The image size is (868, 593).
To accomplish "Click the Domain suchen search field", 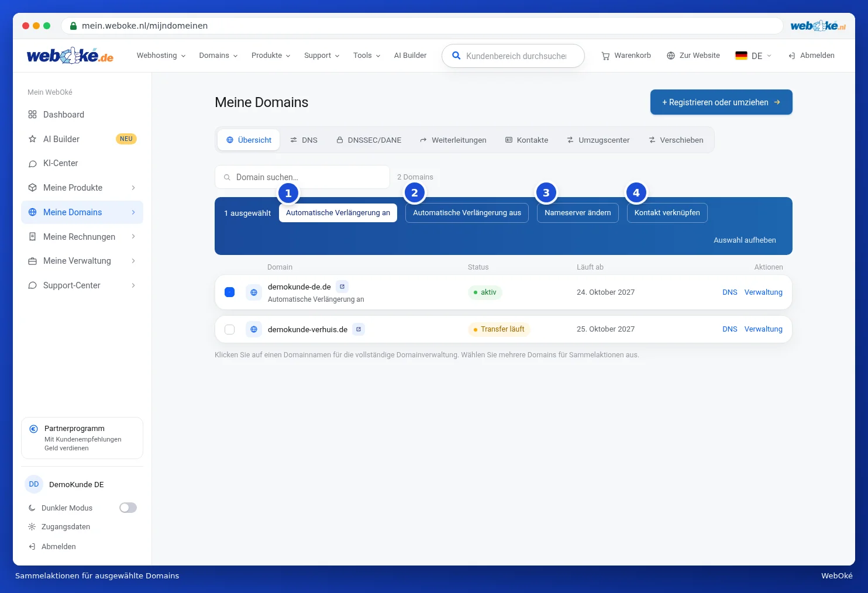I will (302, 177).
